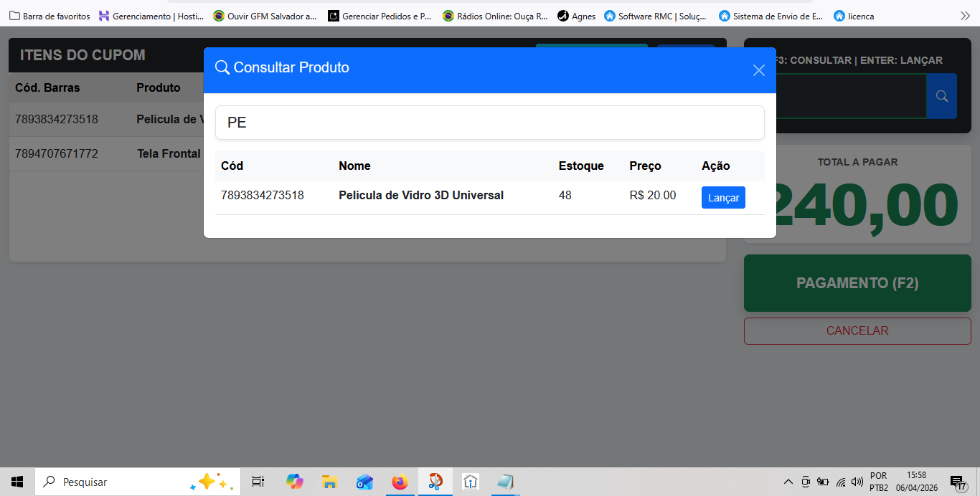Screen dimensions: 980x496
Task: Open the favorites bar overflow chevron
Action: click(x=966, y=14)
